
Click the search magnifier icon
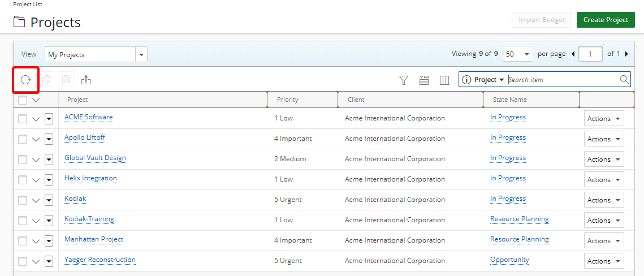[x=624, y=80]
